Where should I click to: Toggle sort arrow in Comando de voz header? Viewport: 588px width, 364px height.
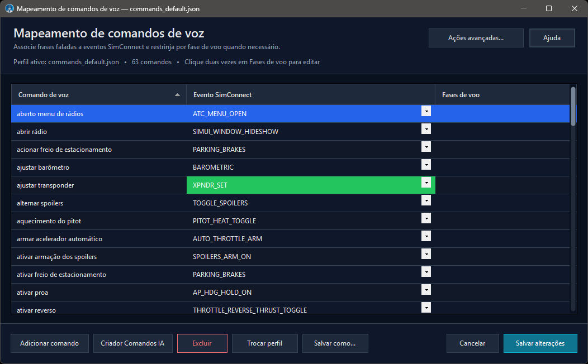coord(177,95)
